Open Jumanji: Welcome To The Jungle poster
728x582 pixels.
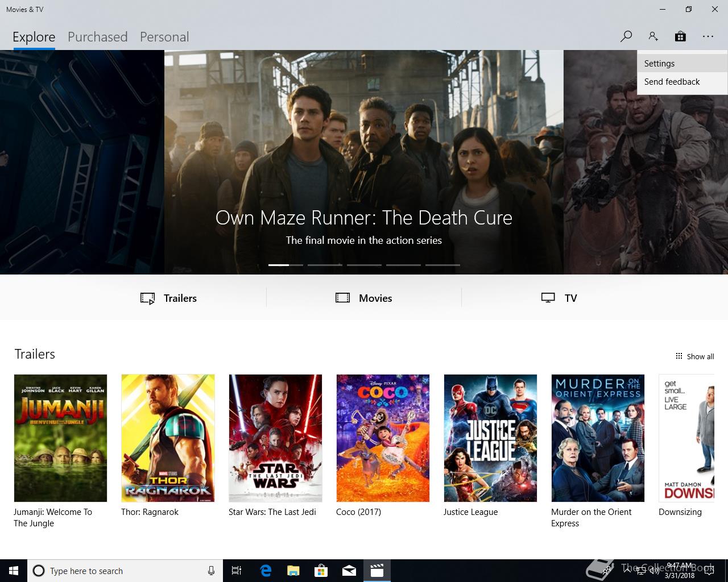[60, 438]
